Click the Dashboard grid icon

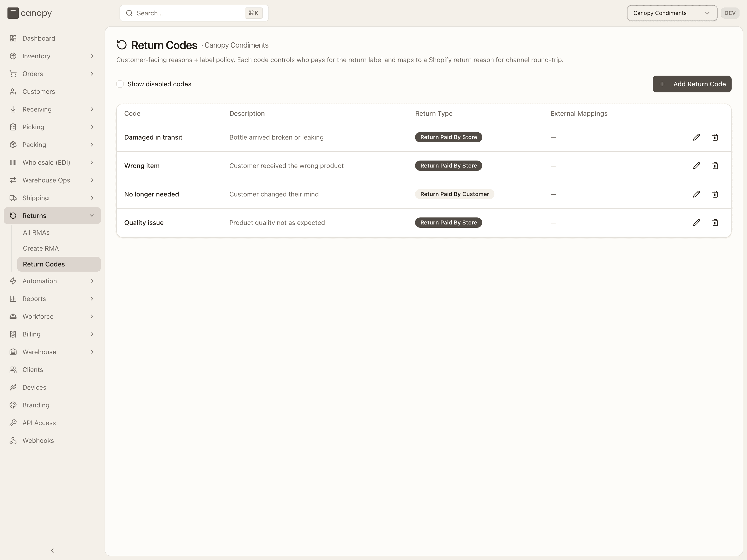pos(13,38)
